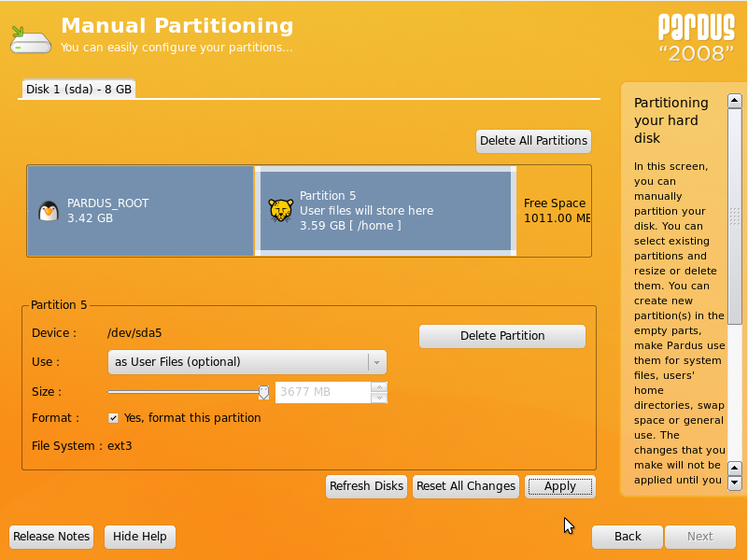
Task: Click Refresh Disks button
Action: tap(366, 486)
